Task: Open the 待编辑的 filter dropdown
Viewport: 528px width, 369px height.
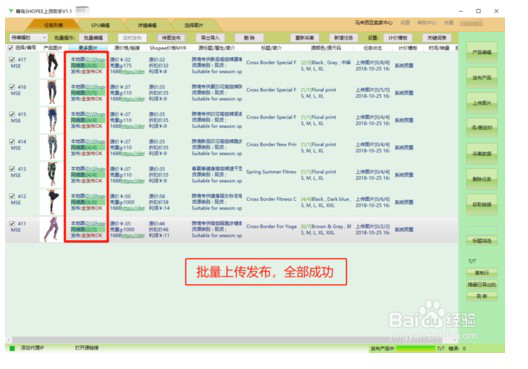Action: tap(28, 38)
